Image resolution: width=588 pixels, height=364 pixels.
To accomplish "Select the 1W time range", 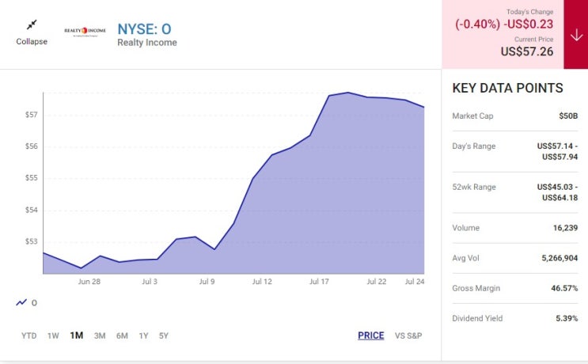I will (53, 336).
